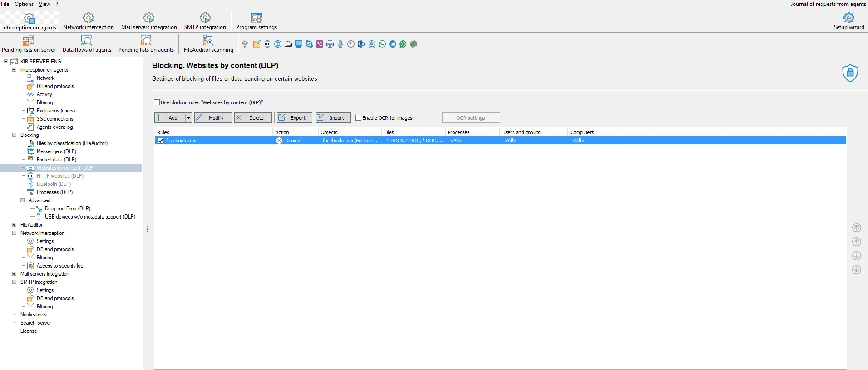The image size is (868, 370).
Task: Click the ICQ flower icon in the toolbar
Action: click(x=414, y=44)
